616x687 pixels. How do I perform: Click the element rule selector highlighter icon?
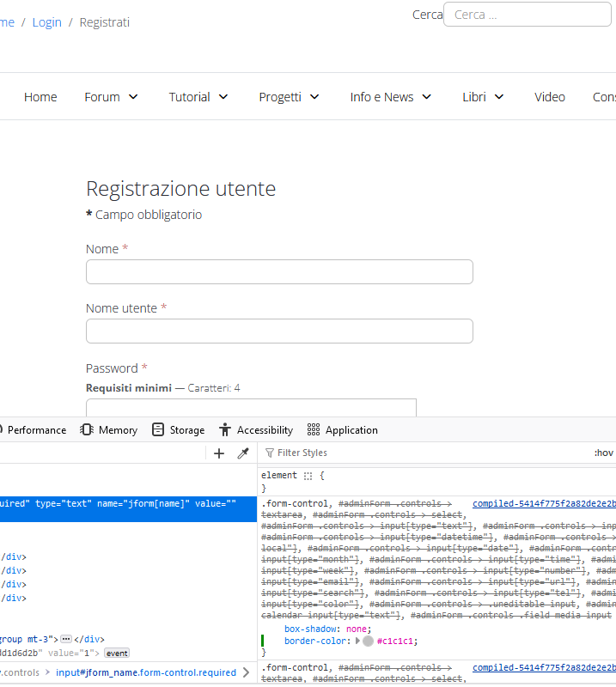tap(308, 476)
